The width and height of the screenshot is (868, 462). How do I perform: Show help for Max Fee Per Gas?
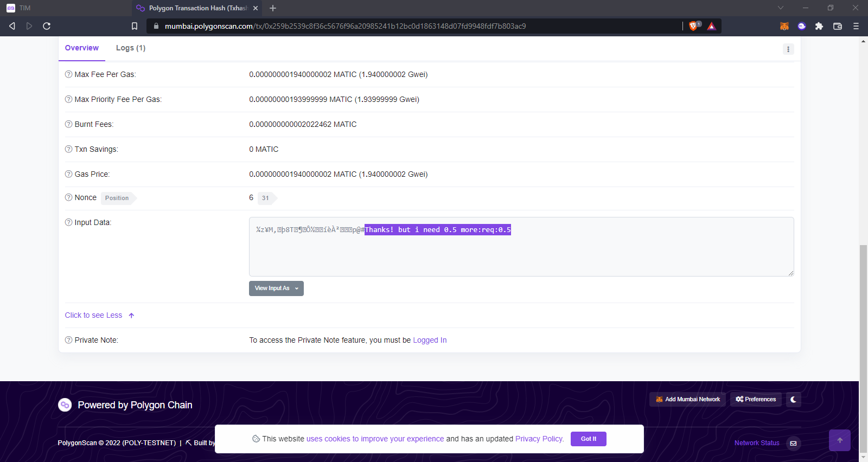[69, 74]
